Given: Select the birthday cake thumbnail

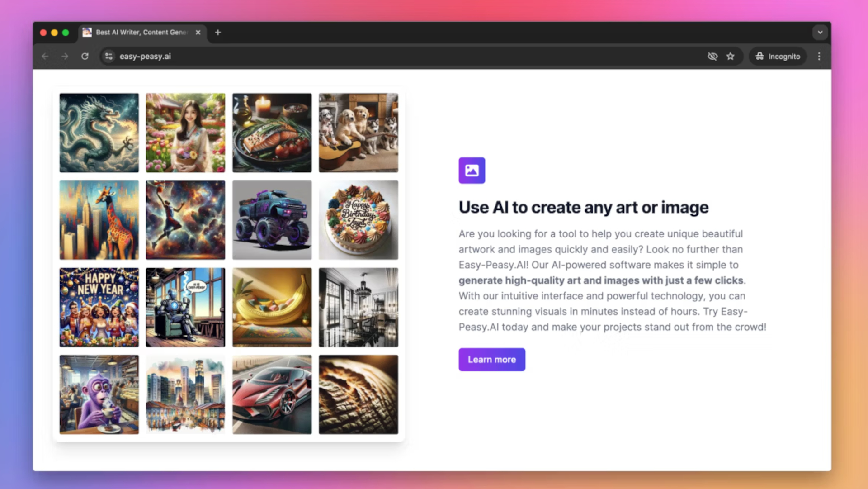Looking at the screenshot, I should click(358, 220).
